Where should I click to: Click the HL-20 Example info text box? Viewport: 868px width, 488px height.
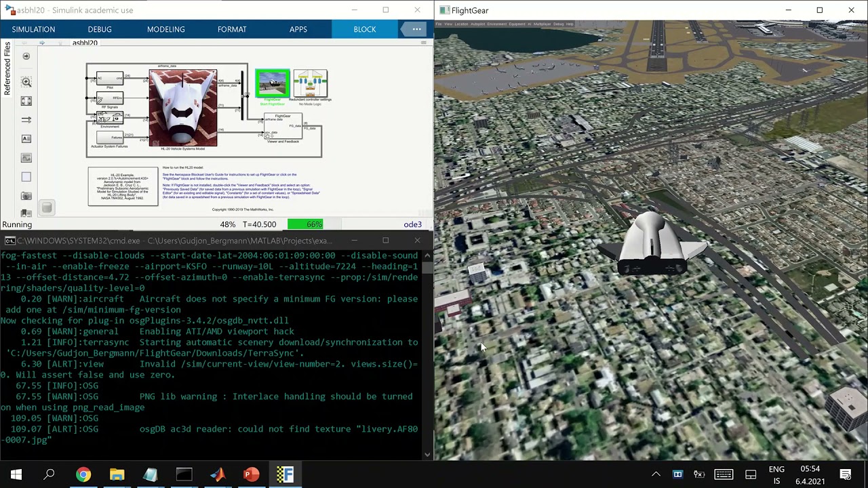pyautogui.click(x=123, y=186)
